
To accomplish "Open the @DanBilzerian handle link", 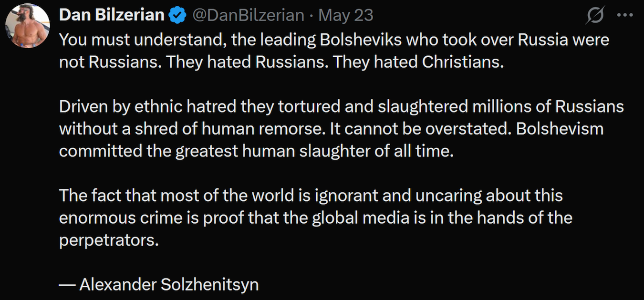I will coord(248,16).
